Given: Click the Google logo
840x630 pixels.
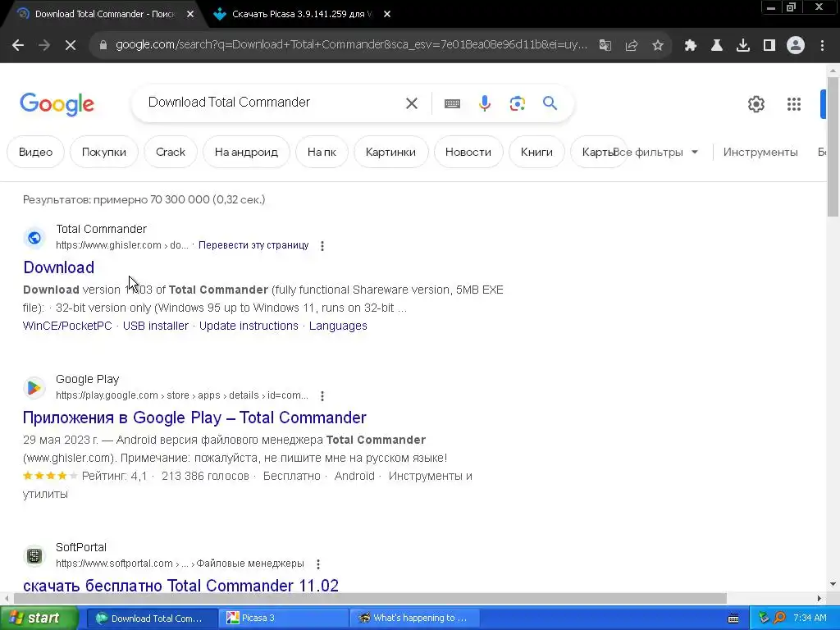Looking at the screenshot, I should point(57,104).
